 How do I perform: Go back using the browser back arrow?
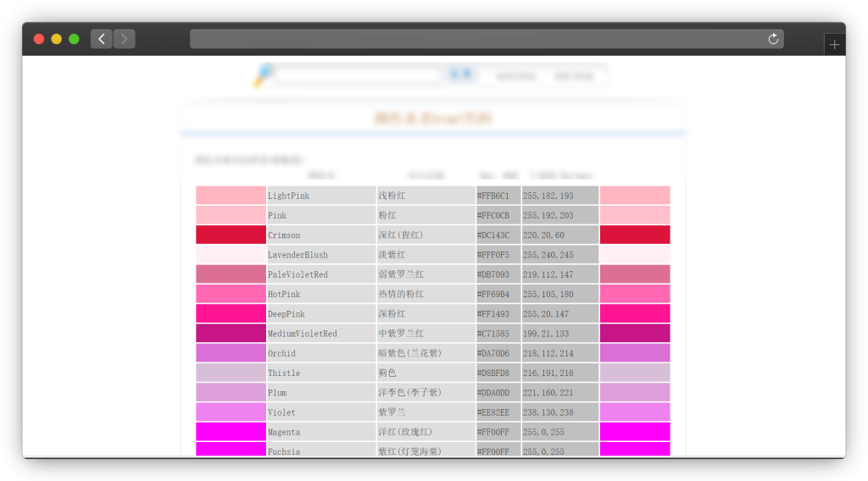[x=102, y=39]
